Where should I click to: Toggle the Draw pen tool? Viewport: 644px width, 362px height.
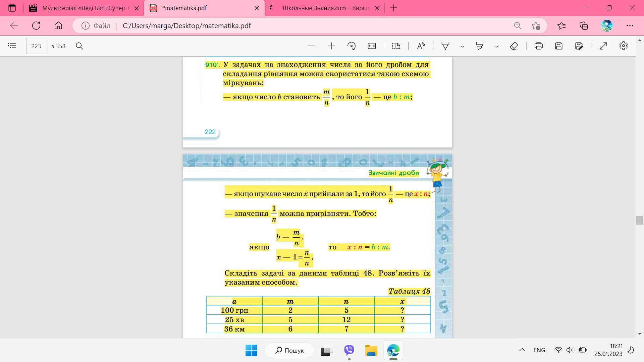point(445,46)
